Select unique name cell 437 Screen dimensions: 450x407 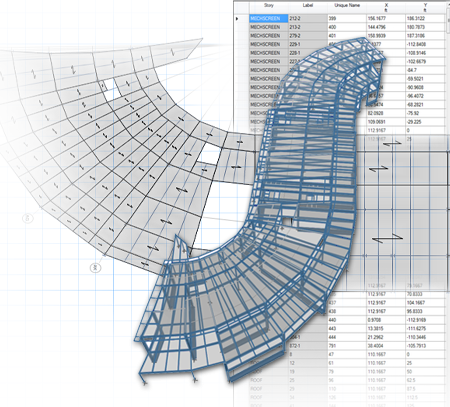(x=347, y=303)
